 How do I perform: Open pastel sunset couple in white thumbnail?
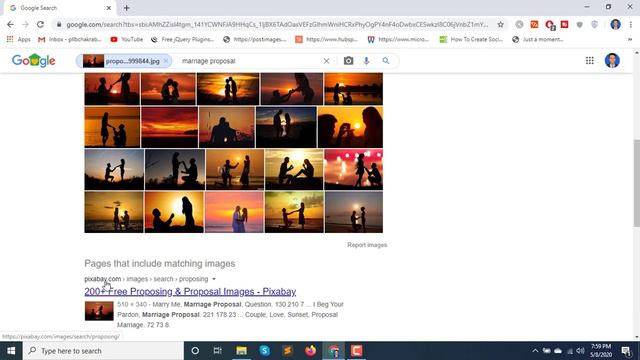pos(234,212)
